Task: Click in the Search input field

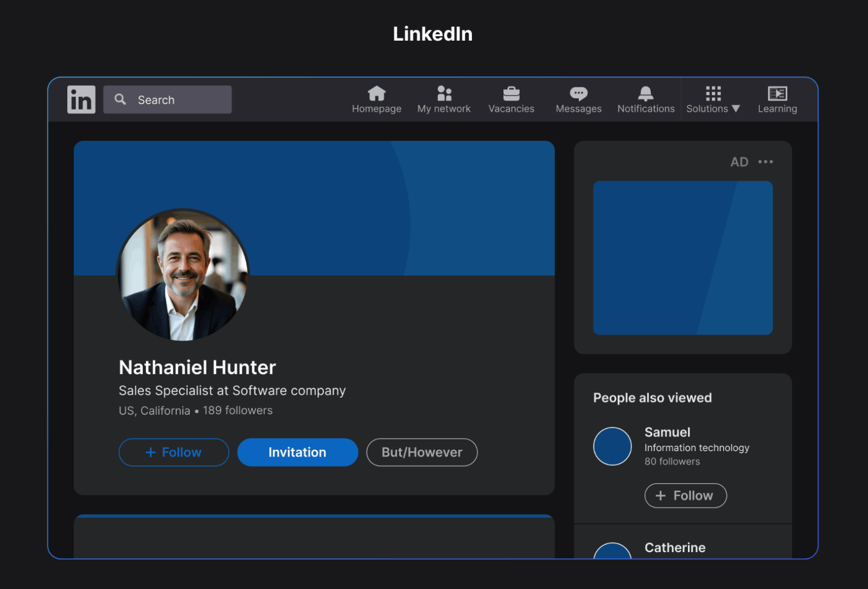Action: click(167, 99)
